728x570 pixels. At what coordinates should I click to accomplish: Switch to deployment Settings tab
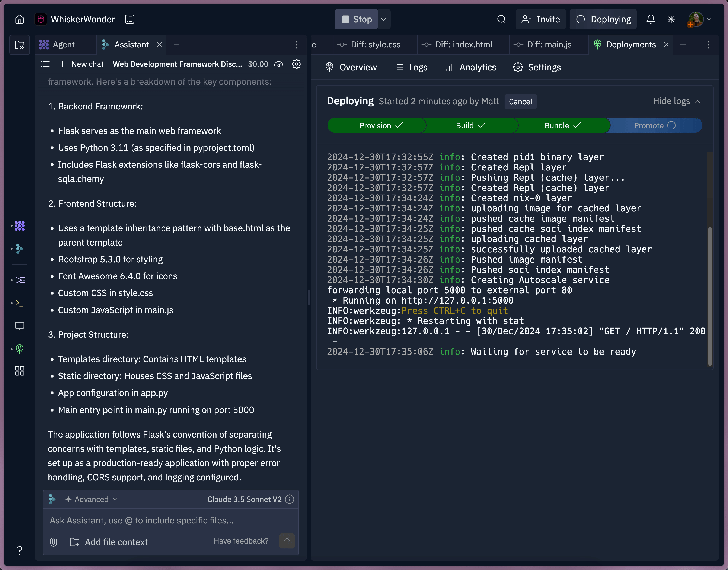click(537, 67)
